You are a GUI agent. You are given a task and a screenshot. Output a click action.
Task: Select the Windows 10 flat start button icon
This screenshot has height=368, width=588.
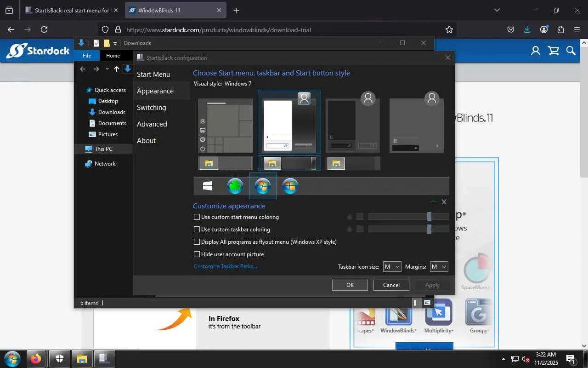208,186
